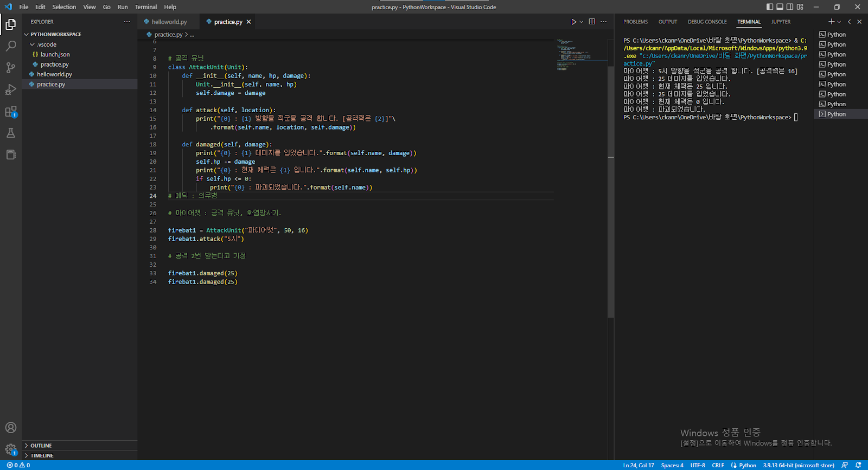Screen dimensions: 868x470
Task: Open the Manage gear menu
Action: 11,449
